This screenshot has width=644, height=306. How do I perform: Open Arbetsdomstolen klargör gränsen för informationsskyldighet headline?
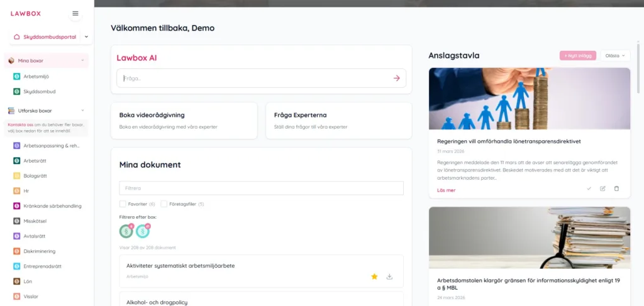(528, 284)
